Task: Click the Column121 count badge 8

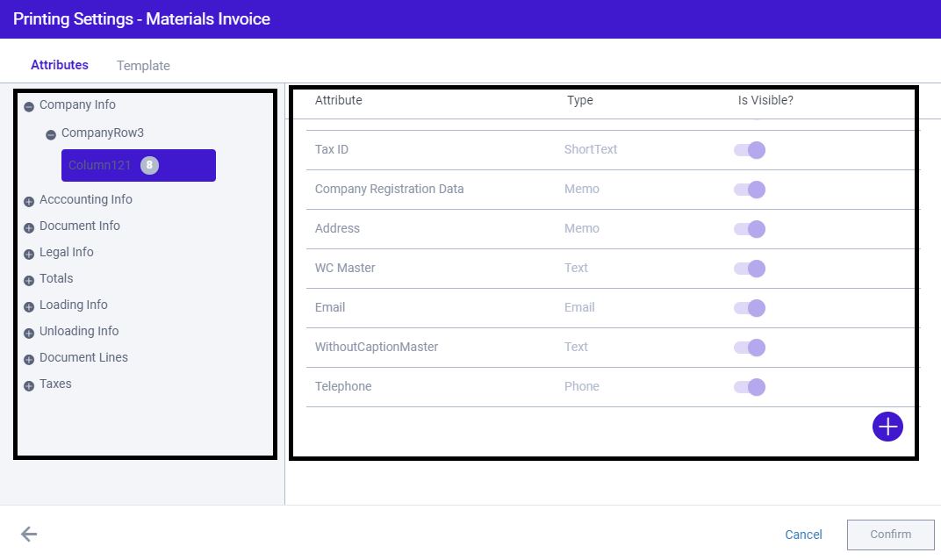Action: tap(149, 165)
